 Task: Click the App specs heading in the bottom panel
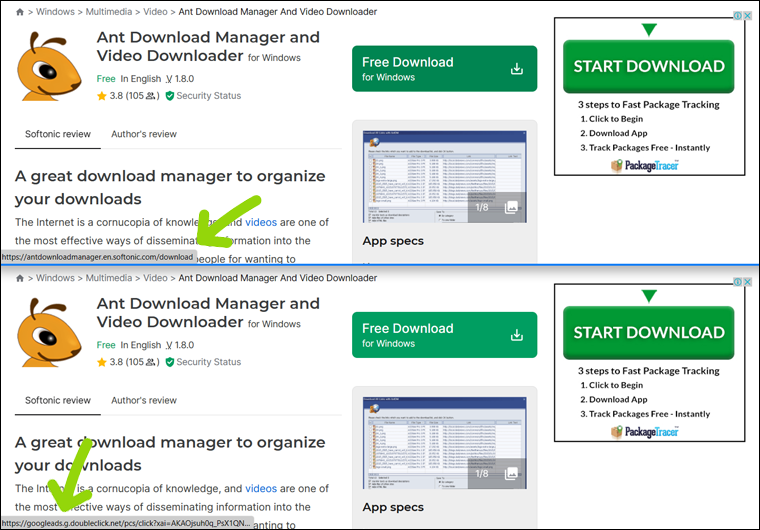[x=393, y=507]
